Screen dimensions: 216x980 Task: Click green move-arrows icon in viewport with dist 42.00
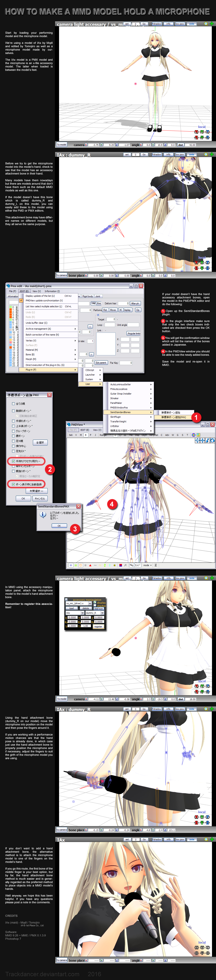tap(212, 24)
